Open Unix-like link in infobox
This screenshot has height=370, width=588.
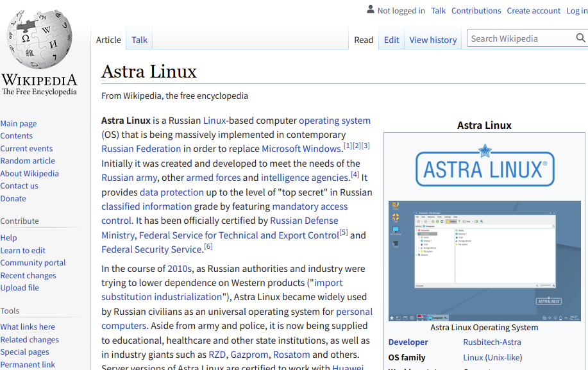click(503, 358)
